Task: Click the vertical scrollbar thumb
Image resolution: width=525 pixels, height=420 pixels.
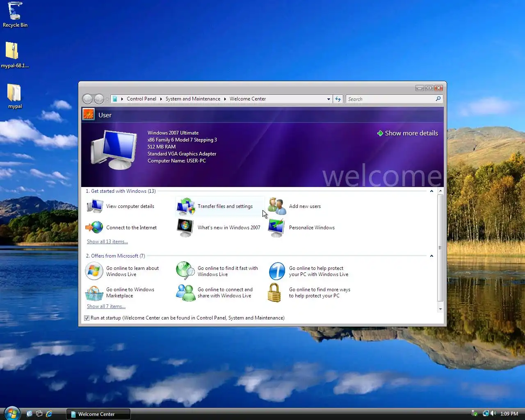Action: 440,248
